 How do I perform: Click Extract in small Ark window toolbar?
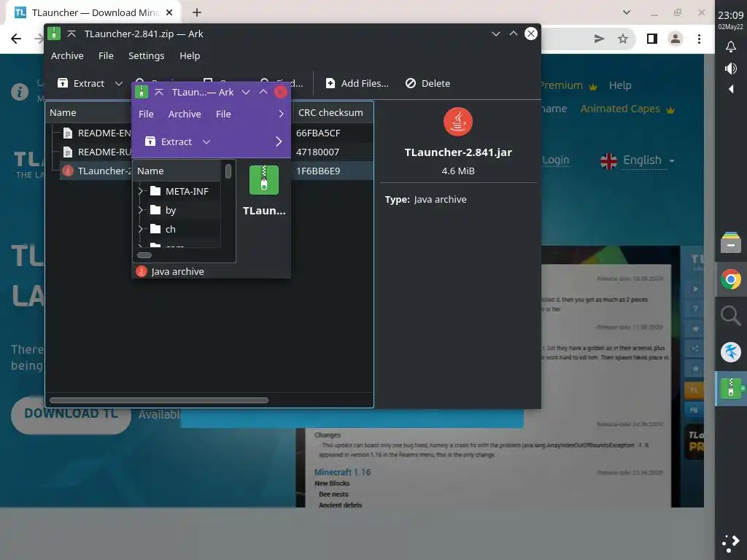pyautogui.click(x=169, y=142)
